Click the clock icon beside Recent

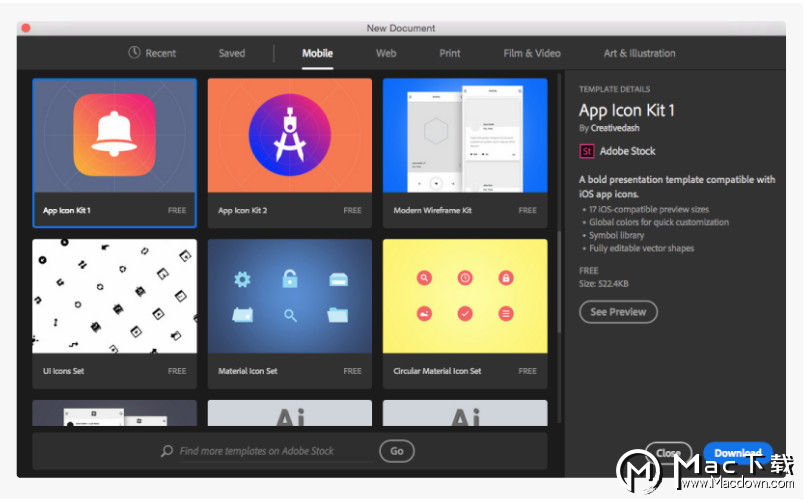(x=134, y=52)
